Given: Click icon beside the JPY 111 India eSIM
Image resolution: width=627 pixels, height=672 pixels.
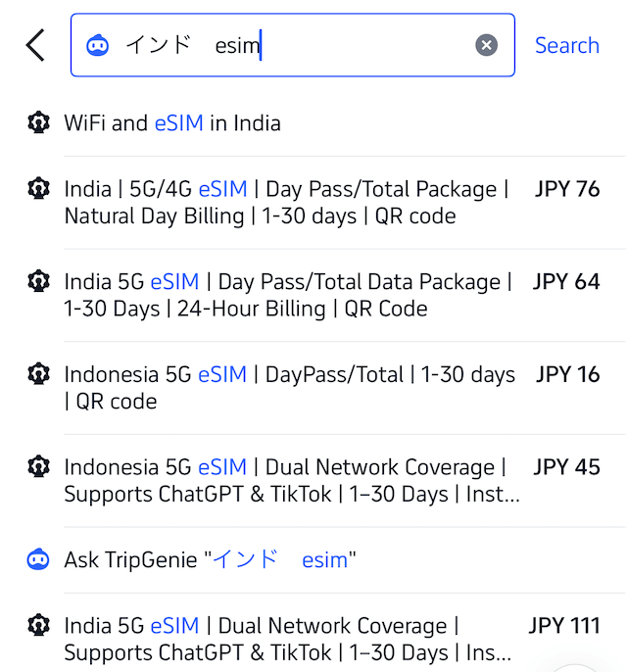Looking at the screenshot, I should pos(38,625).
